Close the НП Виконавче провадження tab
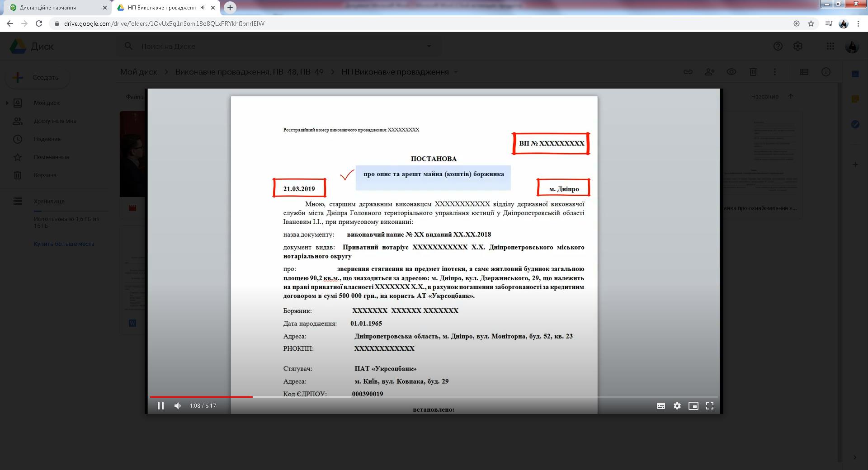The width and height of the screenshot is (868, 470). pyautogui.click(x=213, y=8)
